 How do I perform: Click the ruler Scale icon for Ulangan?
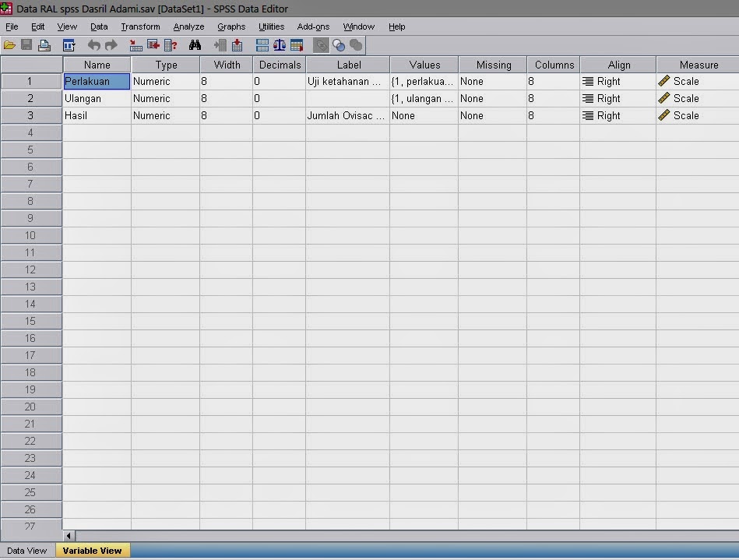point(664,98)
